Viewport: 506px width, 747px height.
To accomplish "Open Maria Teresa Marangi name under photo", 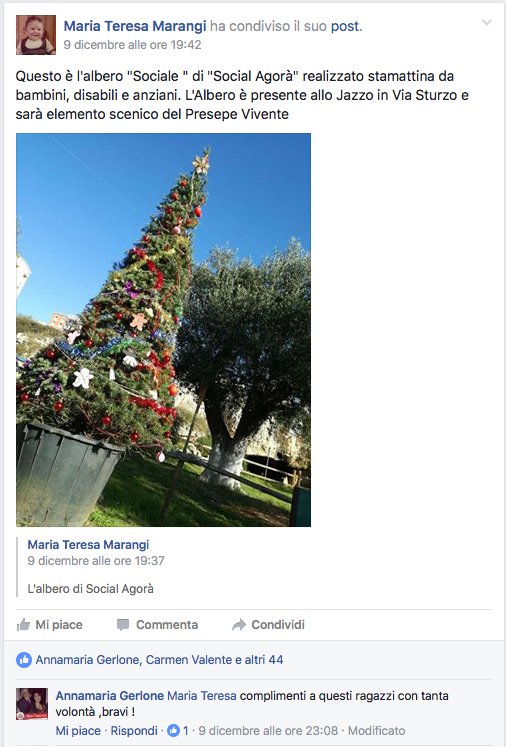I will tap(88, 545).
